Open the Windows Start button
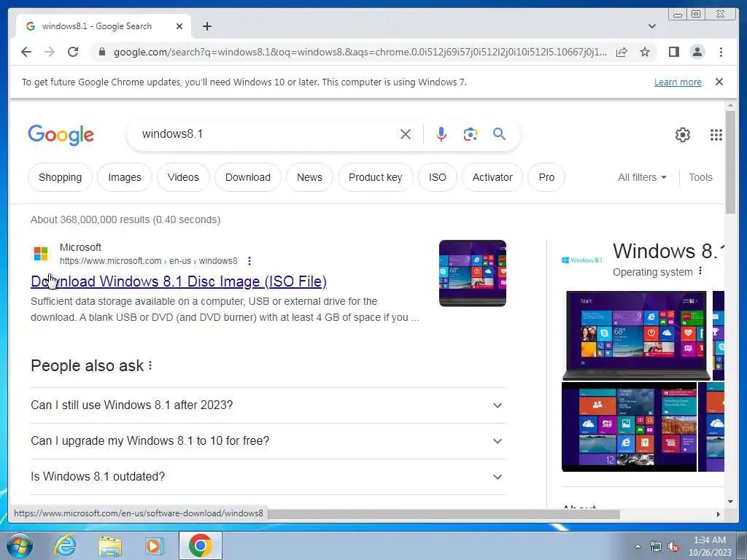The image size is (747, 560). coord(20,545)
